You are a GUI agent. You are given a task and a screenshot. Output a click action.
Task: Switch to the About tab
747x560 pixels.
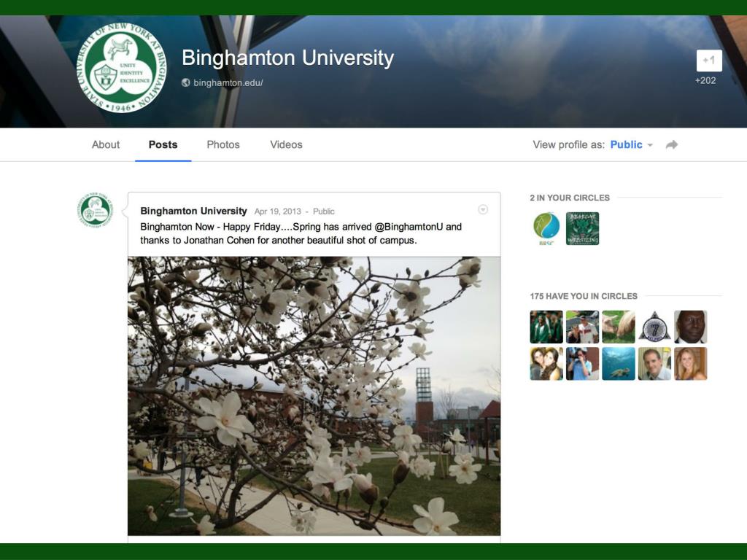pos(106,145)
